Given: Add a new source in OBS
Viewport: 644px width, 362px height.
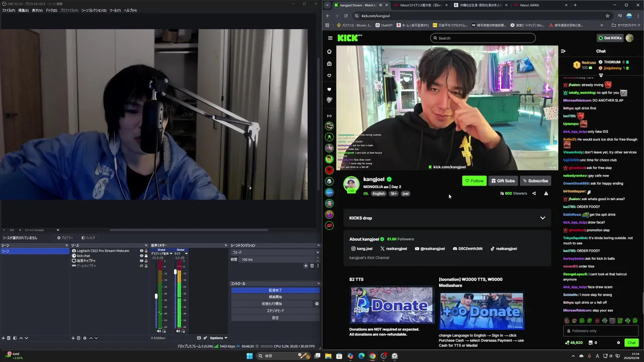Looking at the screenshot, I should point(73,338).
